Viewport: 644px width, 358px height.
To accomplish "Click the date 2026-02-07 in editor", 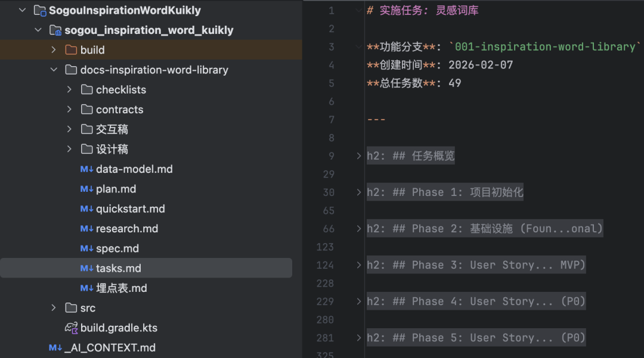I will [x=481, y=65].
